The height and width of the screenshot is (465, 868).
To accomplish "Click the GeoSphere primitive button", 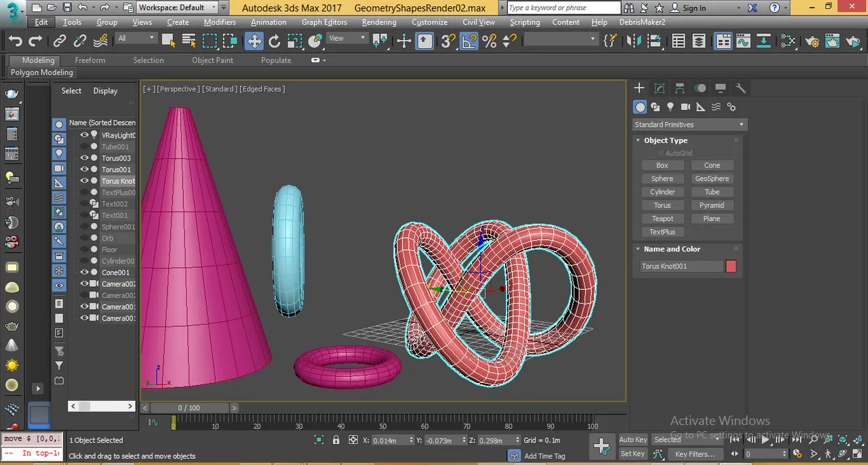I will pyautogui.click(x=712, y=179).
